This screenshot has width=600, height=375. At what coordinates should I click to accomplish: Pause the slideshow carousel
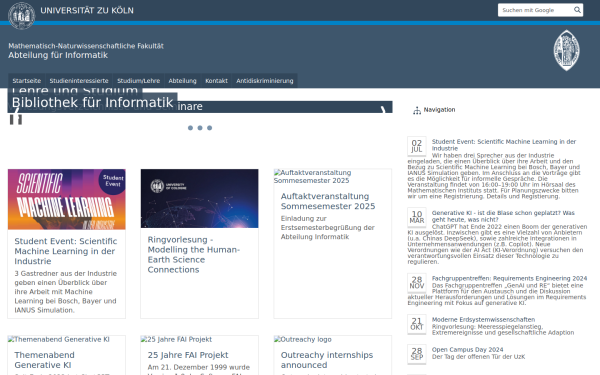coord(16,120)
